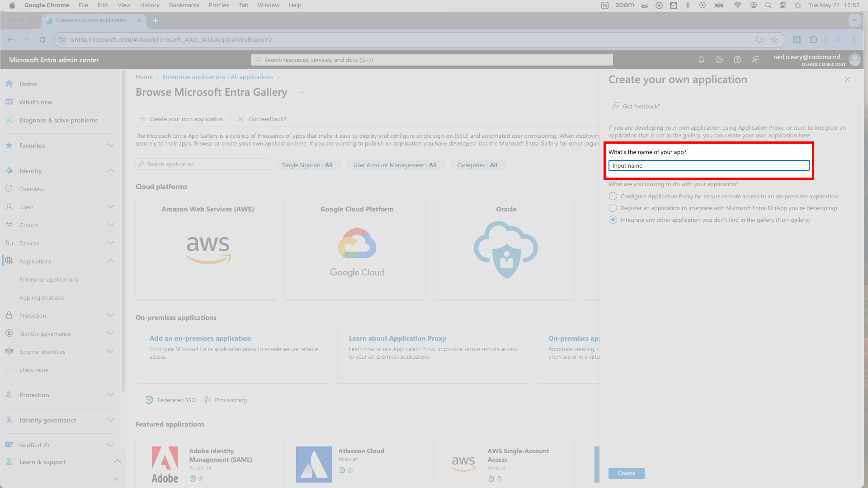Open the notifications bell icon
This screenshot has width=868, height=488.
[701, 60]
